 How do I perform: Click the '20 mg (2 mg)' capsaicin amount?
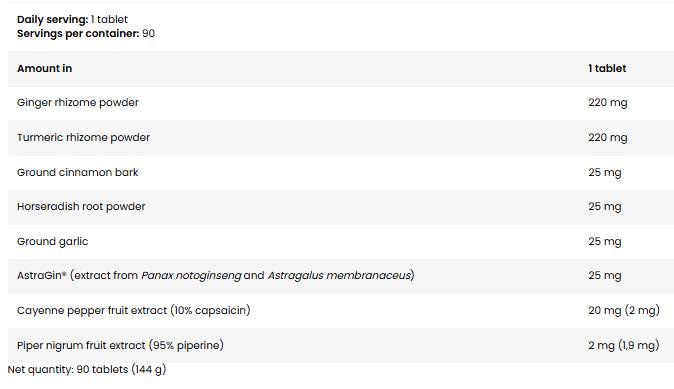coord(624,310)
